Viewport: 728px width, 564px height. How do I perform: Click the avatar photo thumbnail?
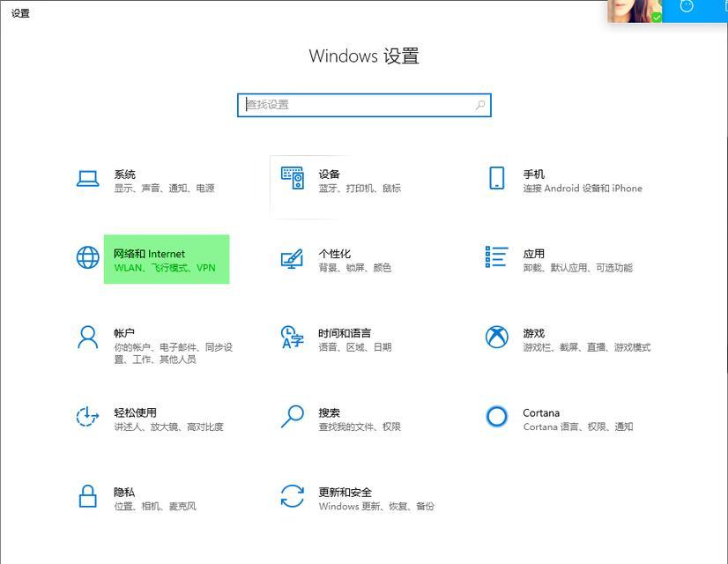click(x=635, y=11)
